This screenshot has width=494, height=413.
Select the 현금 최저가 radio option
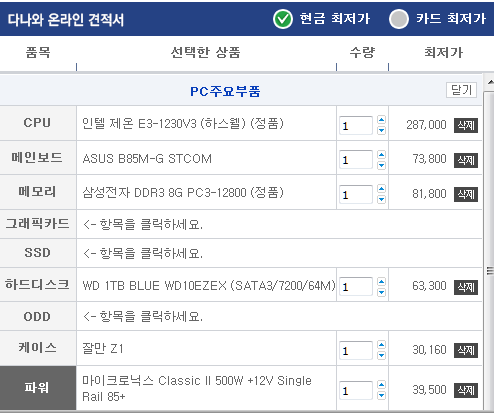tap(283, 19)
